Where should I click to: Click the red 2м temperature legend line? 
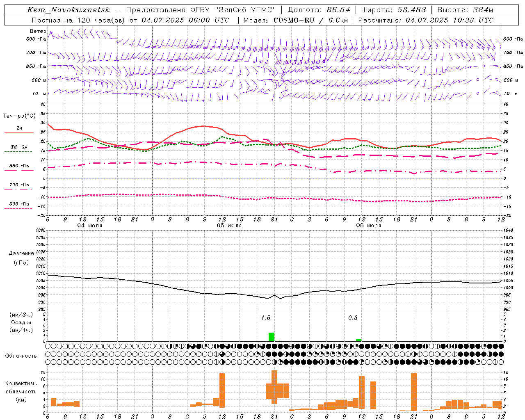[19, 132]
